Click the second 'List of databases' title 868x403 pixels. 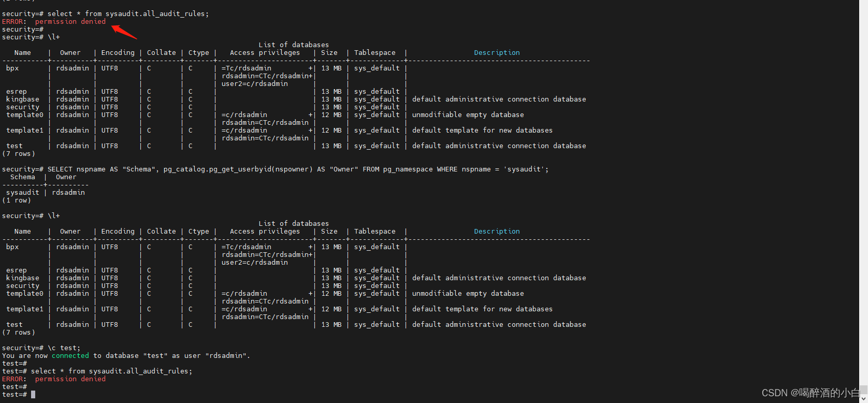point(294,224)
